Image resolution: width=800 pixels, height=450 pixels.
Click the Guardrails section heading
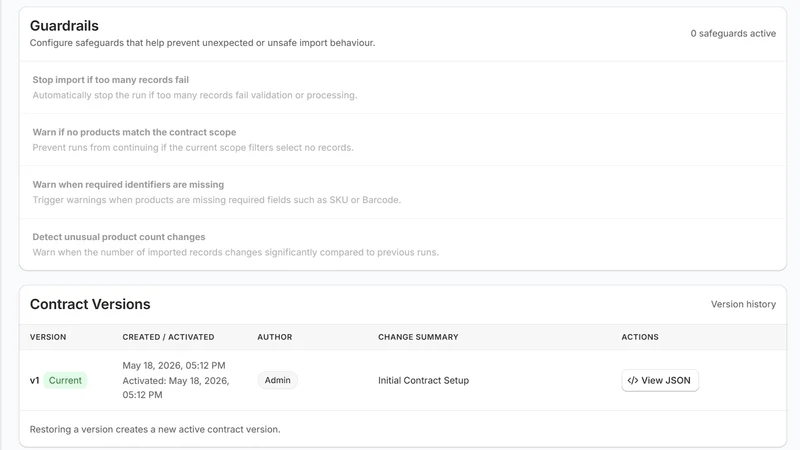pos(64,26)
